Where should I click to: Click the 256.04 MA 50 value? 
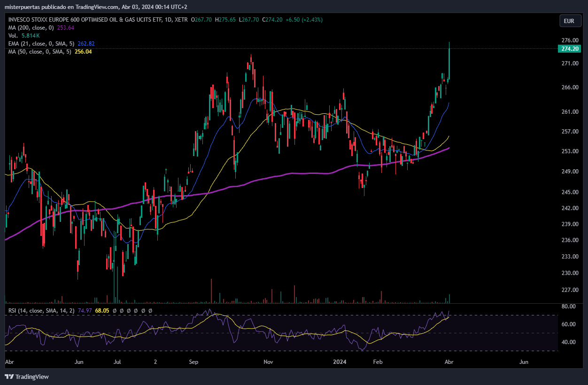pyautogui.click(x=83, y=52)
